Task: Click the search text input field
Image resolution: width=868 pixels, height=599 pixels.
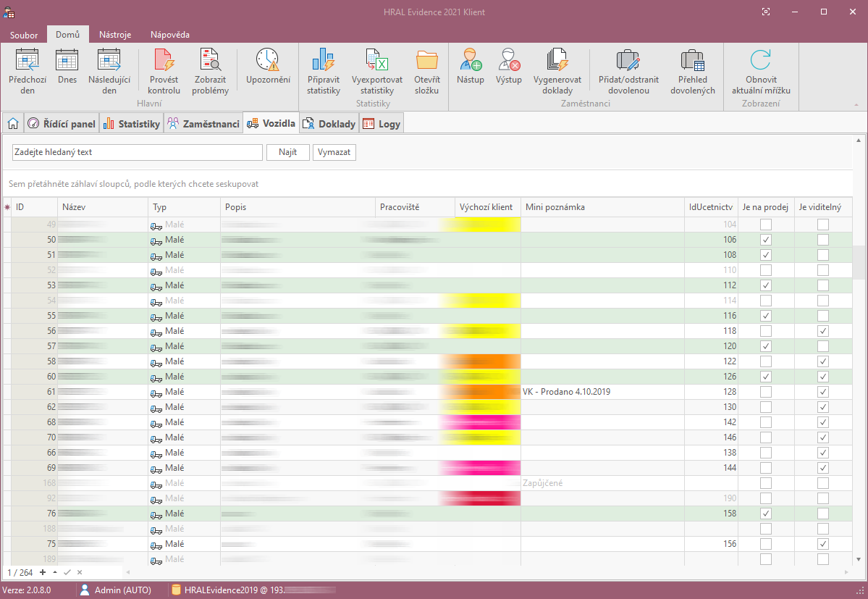Action: [x=138, y=152]
